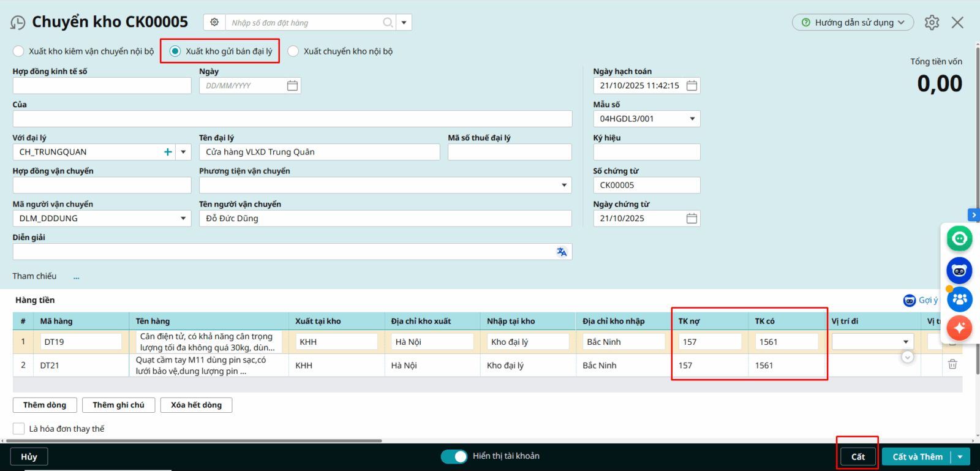
Task: Open the settings gear at top right
Action: tap(932, 23)
